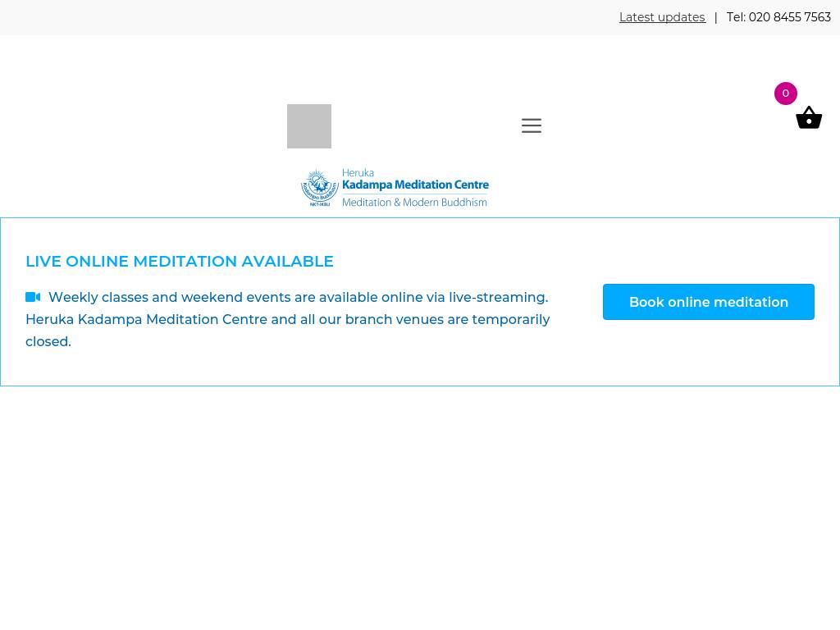Click the vertical bar separator beside Latest updates
840x630 pixels.
pos(715,17)
